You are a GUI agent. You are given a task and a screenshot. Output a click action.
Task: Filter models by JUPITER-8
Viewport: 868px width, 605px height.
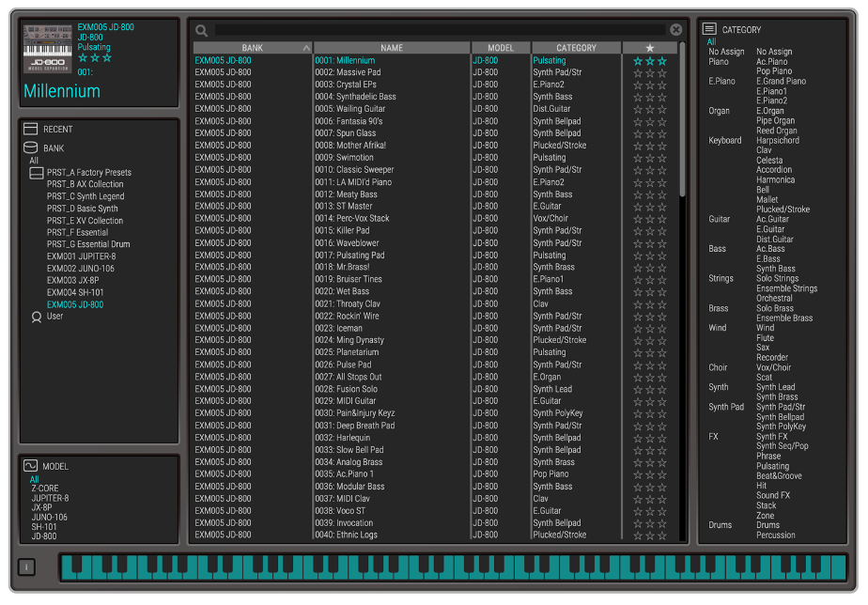51,498
